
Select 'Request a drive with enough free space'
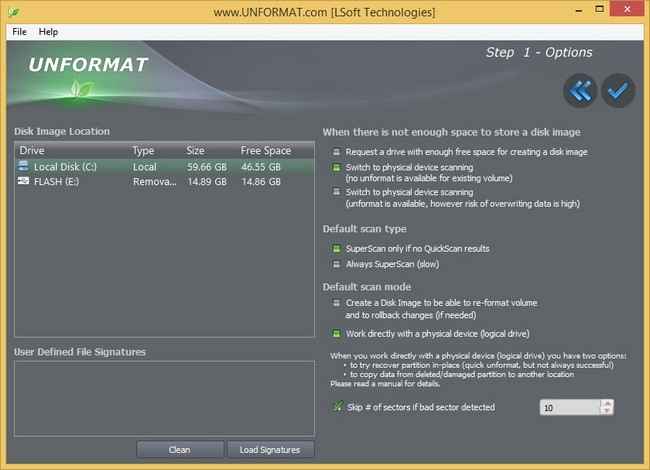click(337, 152)
